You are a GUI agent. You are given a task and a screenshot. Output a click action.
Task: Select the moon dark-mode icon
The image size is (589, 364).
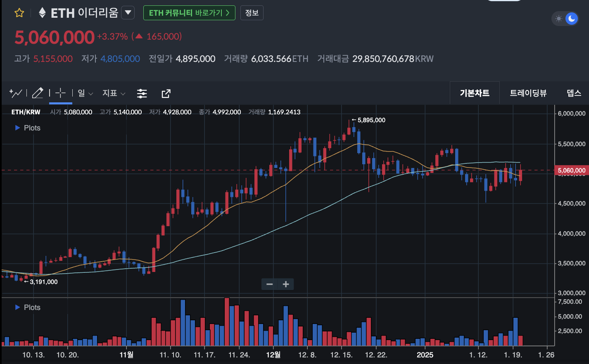point(572,19)
